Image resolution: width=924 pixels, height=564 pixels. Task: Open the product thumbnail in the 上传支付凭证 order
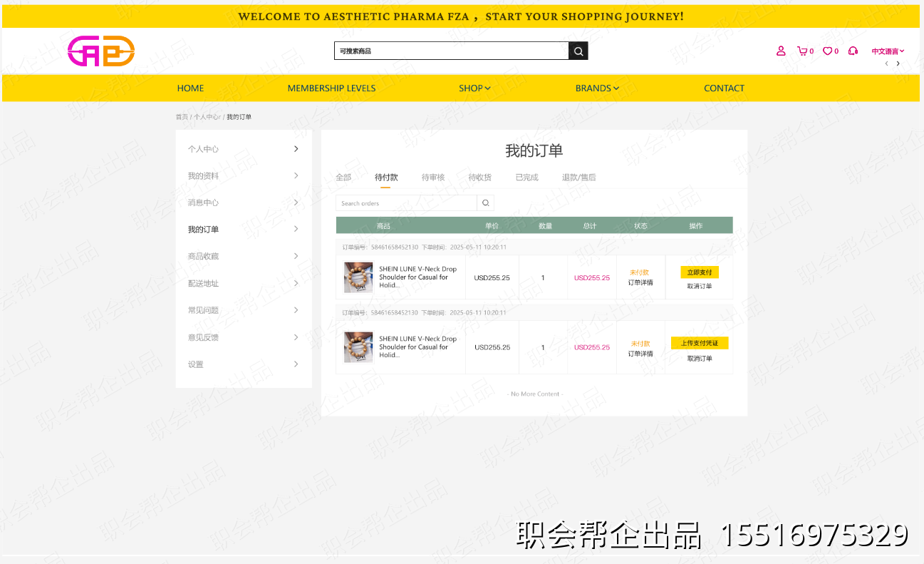pyautogui.click(x=358, y=347)
